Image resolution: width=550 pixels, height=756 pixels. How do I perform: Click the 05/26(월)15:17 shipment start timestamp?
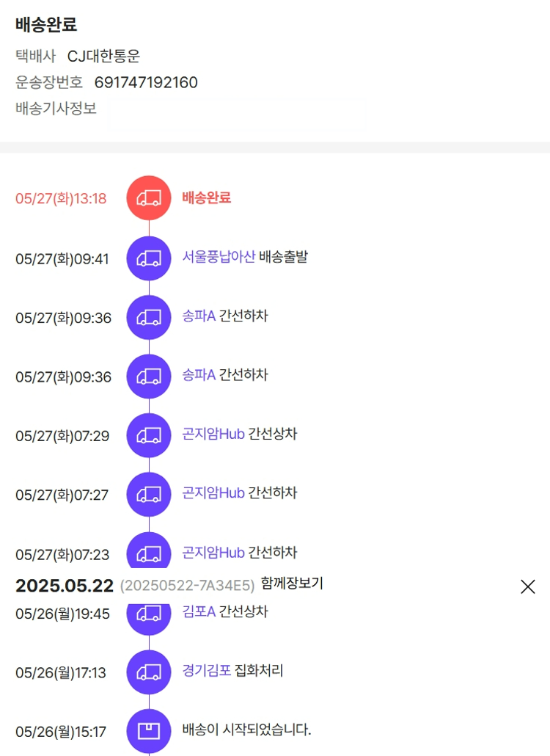61,732
